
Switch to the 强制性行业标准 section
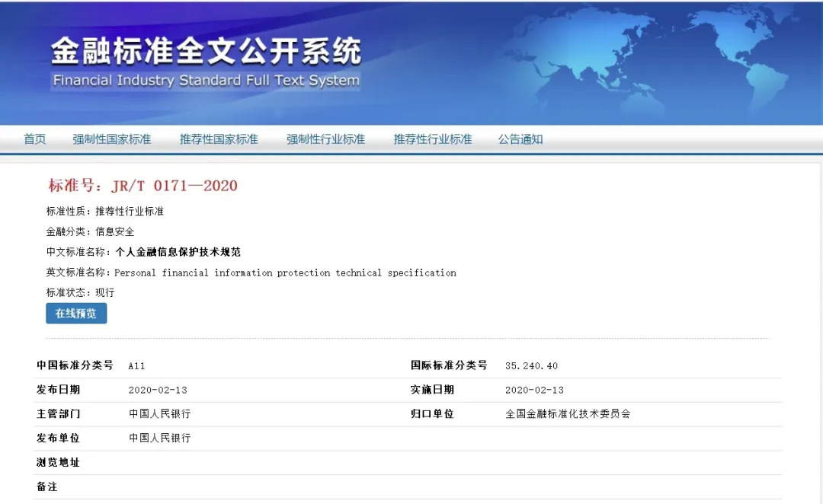click(325, 139)
